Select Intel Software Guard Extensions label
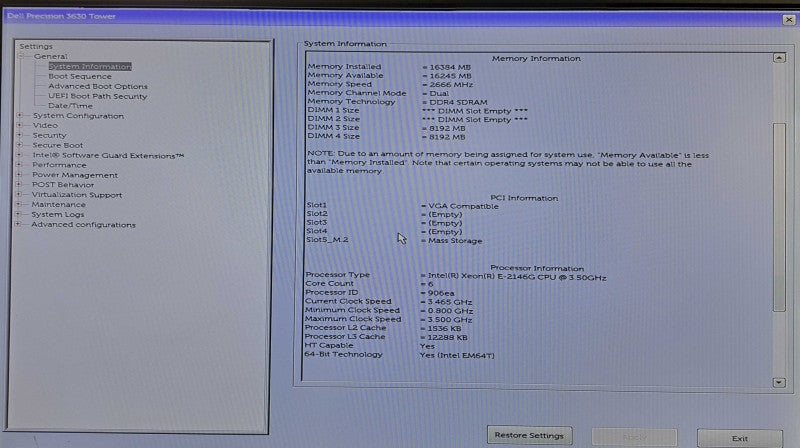This screenshot has width=800, height=448. (108, 155)
